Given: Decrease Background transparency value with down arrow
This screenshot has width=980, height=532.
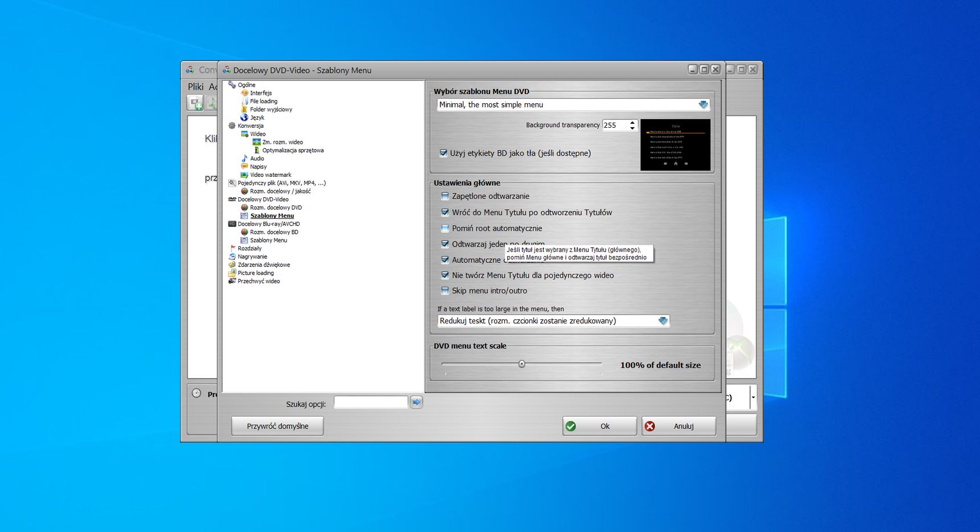Looking at the screenshot, I should (x=632, y=128).
